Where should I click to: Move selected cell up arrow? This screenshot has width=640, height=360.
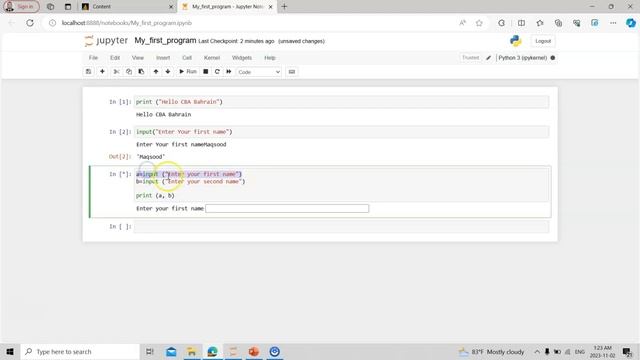156,72
